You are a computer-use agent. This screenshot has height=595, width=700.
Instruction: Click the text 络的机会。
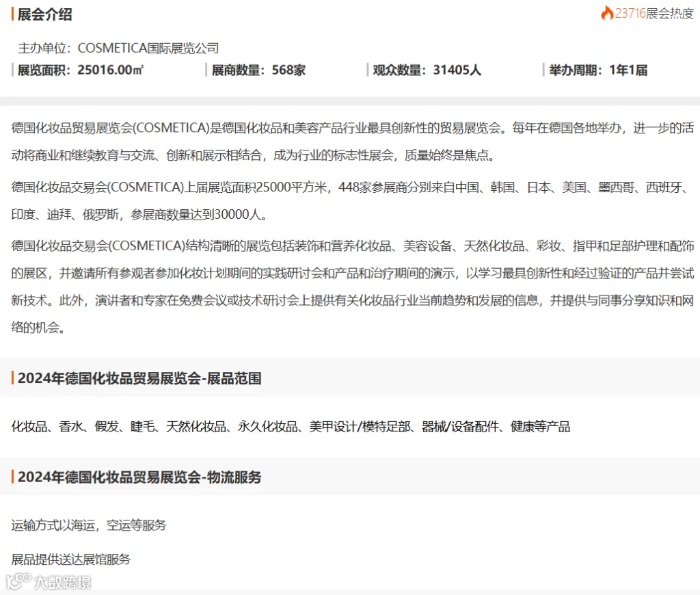point(38,328)
